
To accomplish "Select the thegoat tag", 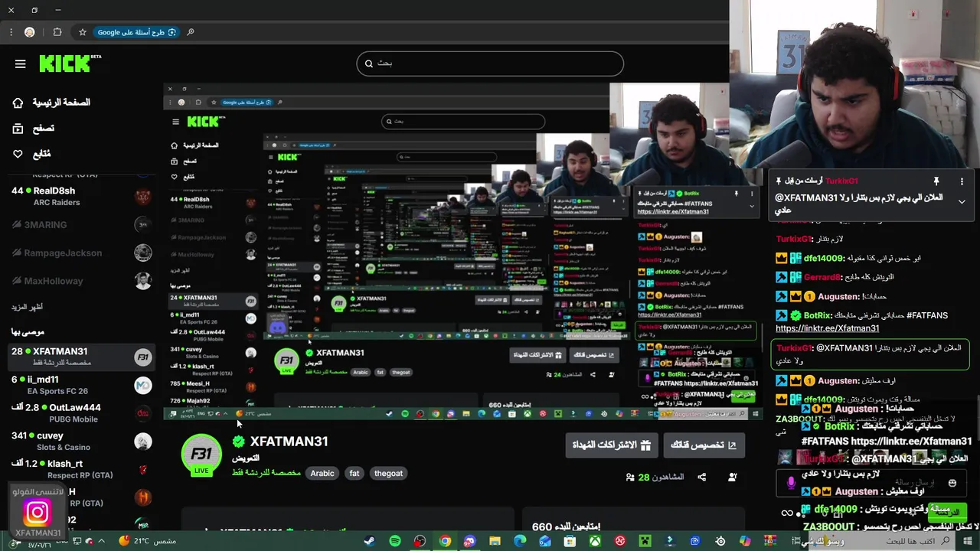I will pyautogui.click(x=388, y=473).
